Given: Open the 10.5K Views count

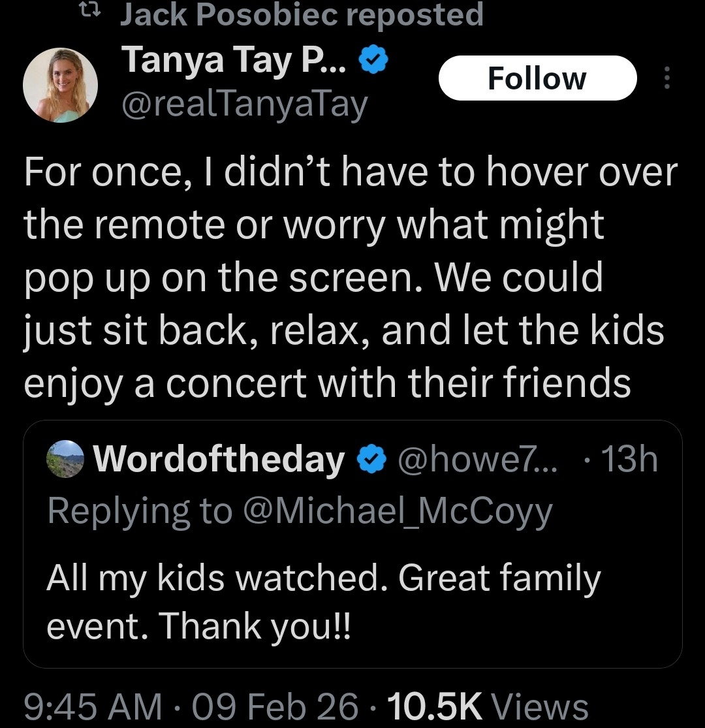Looking at the screenshot, I should [x=488, y=707].
